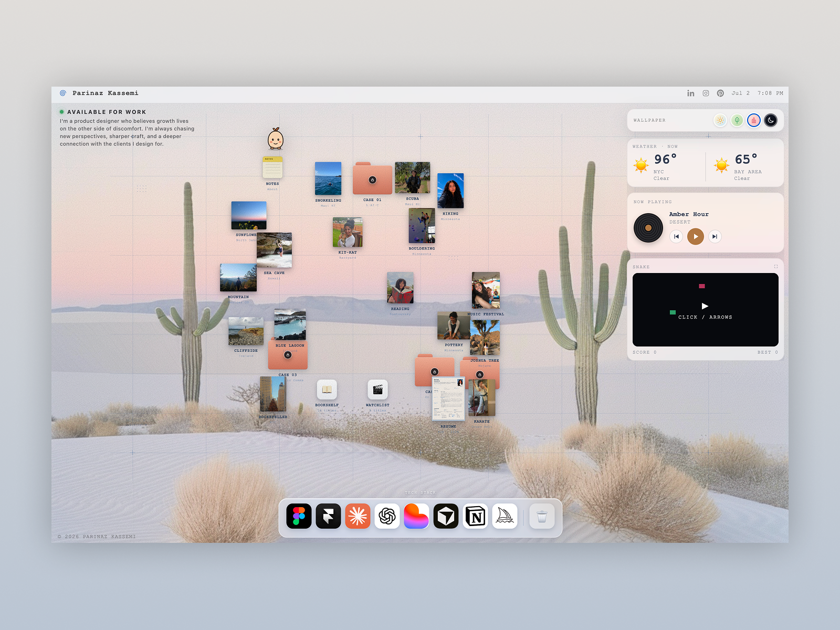Open the Notes notepad icon
Screen dimensions: 840x630
click(x=272, y=167)
